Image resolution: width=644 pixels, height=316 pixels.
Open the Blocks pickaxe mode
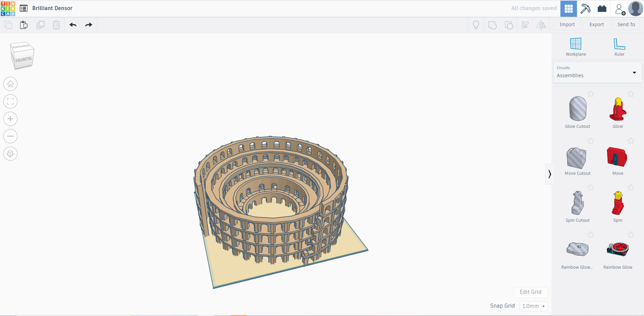click(585, 8)
